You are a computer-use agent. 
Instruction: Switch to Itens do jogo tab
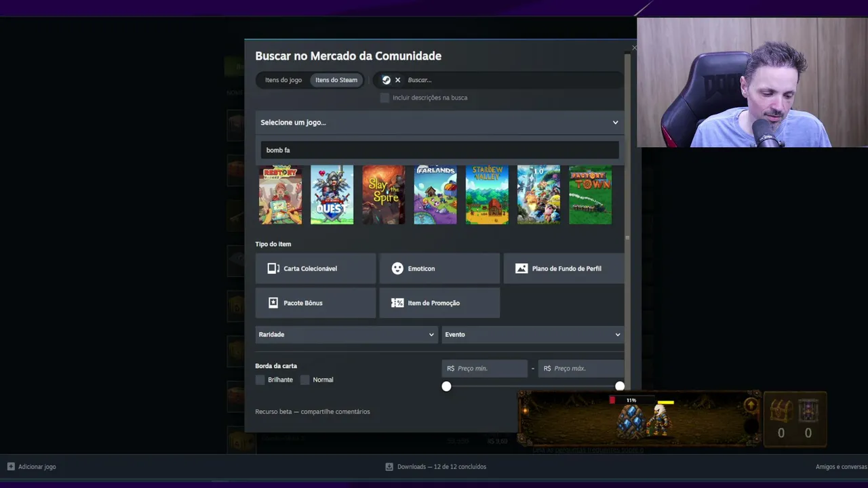(283, 80)
